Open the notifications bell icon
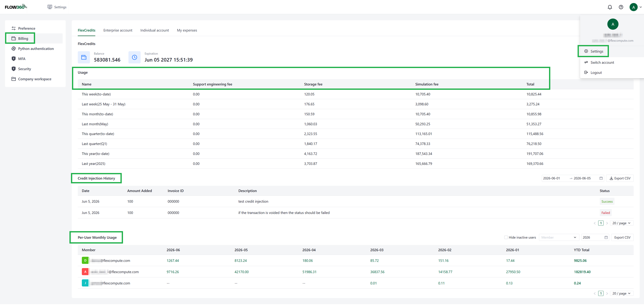644x305 pixels. click(610, 7)
